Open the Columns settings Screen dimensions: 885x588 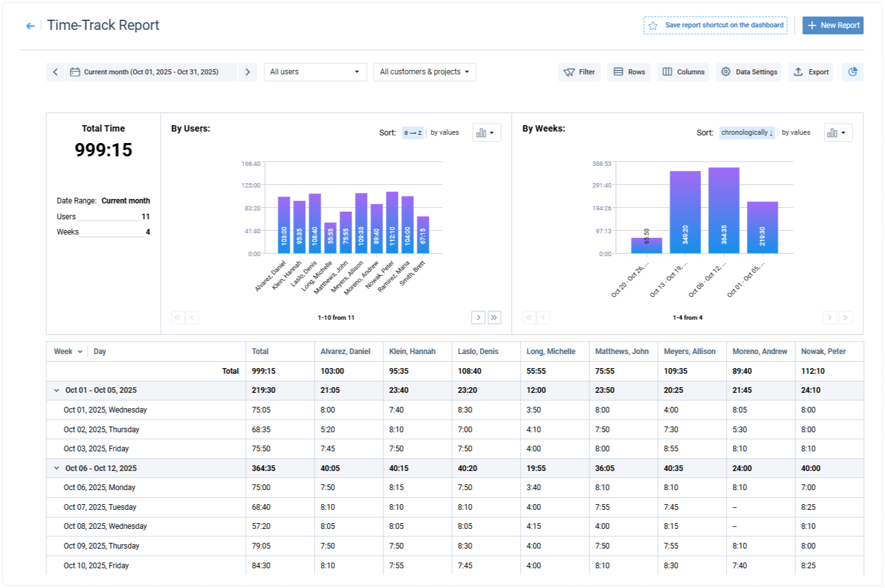(683, 72)
